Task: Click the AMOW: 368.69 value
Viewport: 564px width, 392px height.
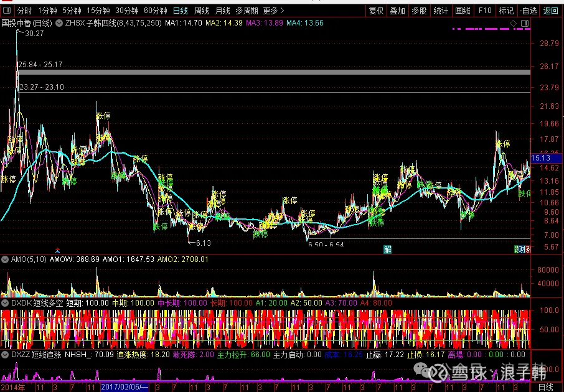Action: coord(74,259)
